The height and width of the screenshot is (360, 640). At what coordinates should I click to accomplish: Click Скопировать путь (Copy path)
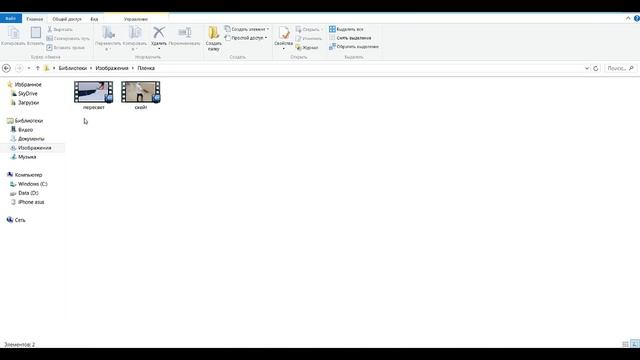click(x=68, y=38)
